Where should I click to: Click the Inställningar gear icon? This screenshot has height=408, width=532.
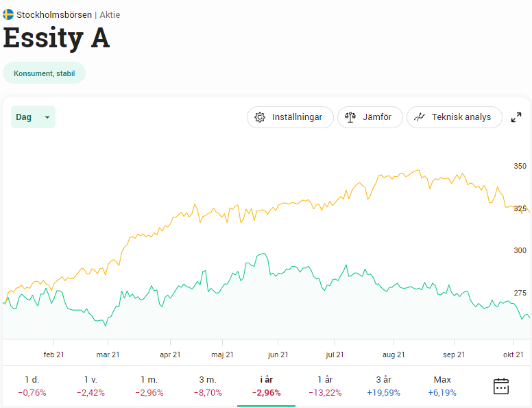tap(260, 117)
